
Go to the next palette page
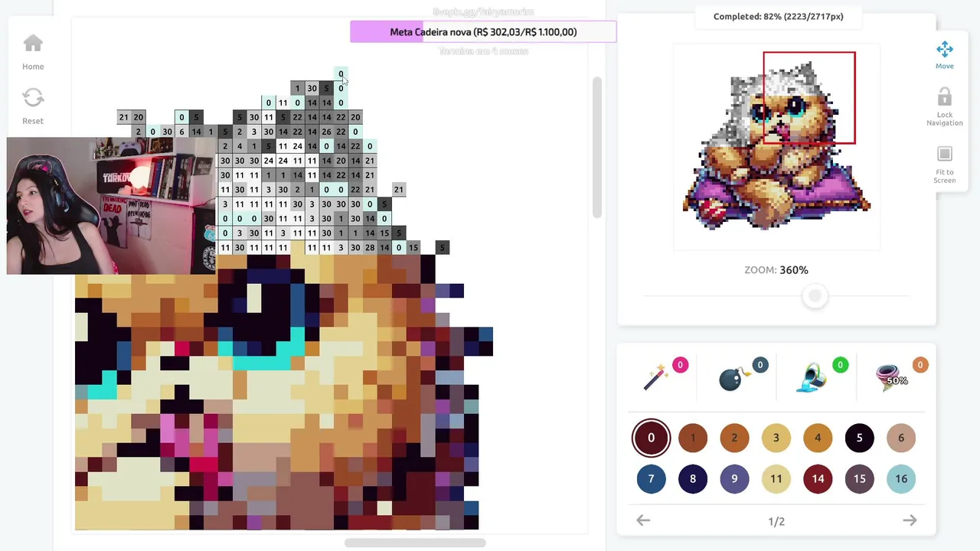pos(910,520)
